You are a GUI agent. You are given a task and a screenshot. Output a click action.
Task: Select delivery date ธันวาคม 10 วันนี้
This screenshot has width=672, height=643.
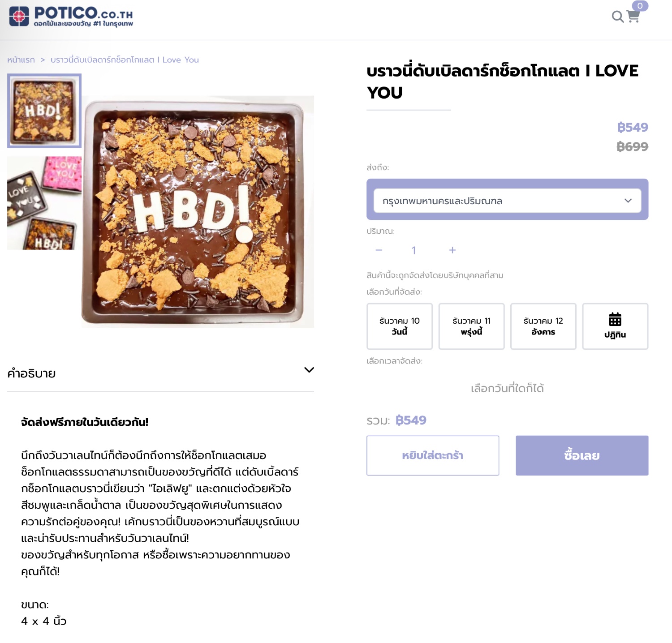pos(400,326)
